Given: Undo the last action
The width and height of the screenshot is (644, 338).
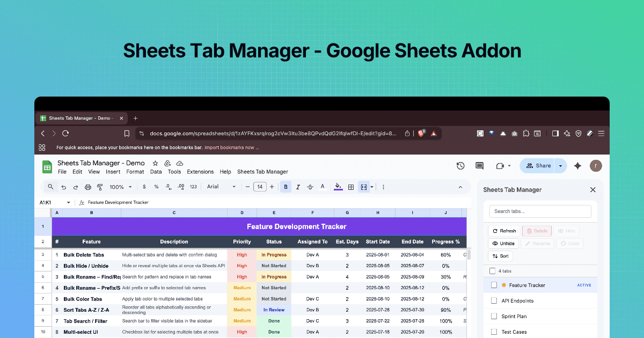Looking at the screenshot, I should (64, 187).
